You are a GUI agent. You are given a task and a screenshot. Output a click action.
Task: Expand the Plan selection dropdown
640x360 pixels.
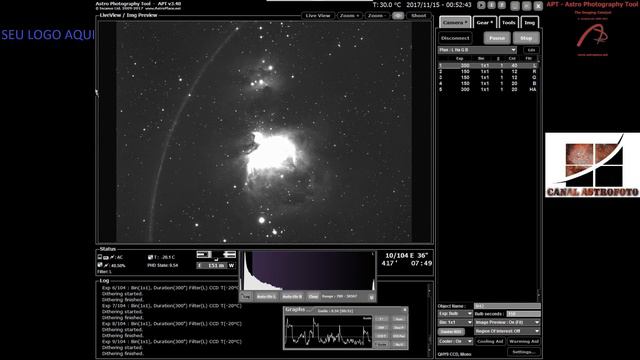[x=477, y=50]
